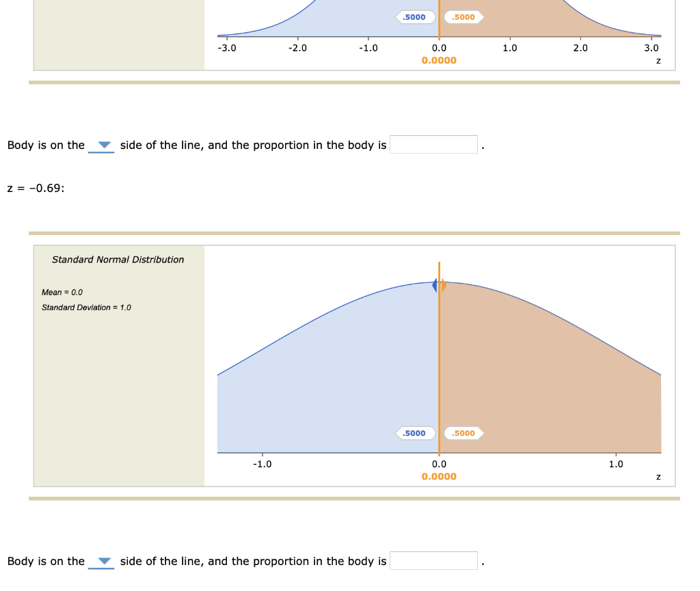Image resolution: width=700 pixels, height=591 pixels.
Task: Click the blue arrow handle at the lower curve's peak
Action: 435,285
